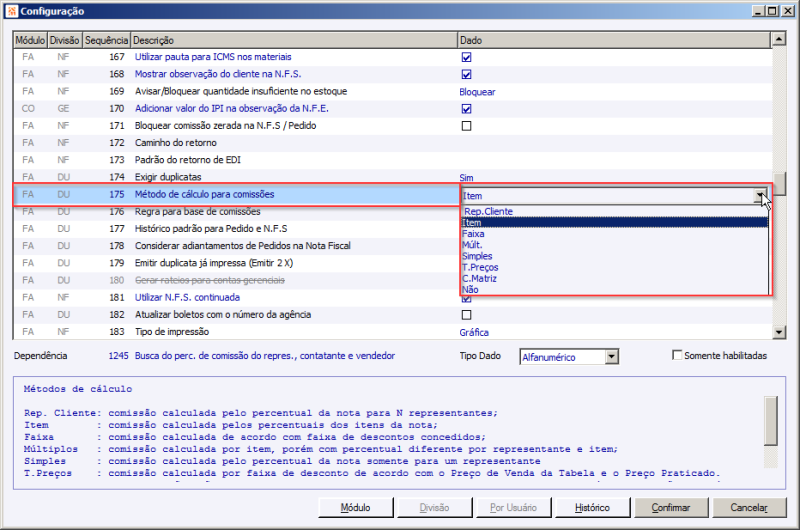Choose Rep.Cliente in the dropdown list

614,211
